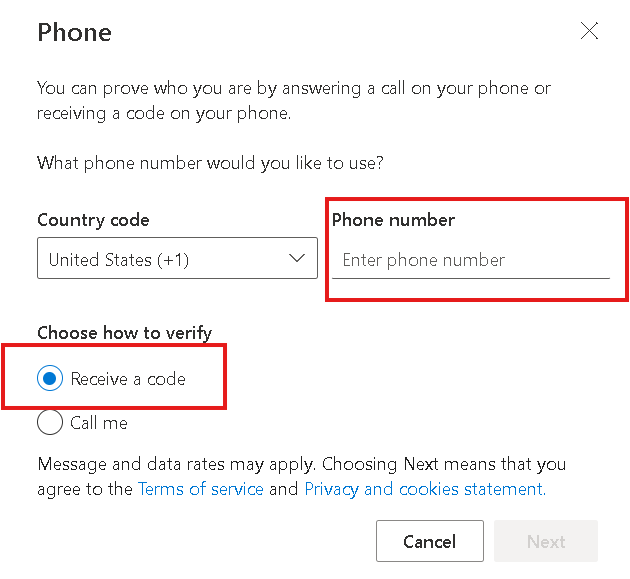
Task: Click the "United States (+1)" selected value text
Action: pyautogui.click(x=119, y=260)
